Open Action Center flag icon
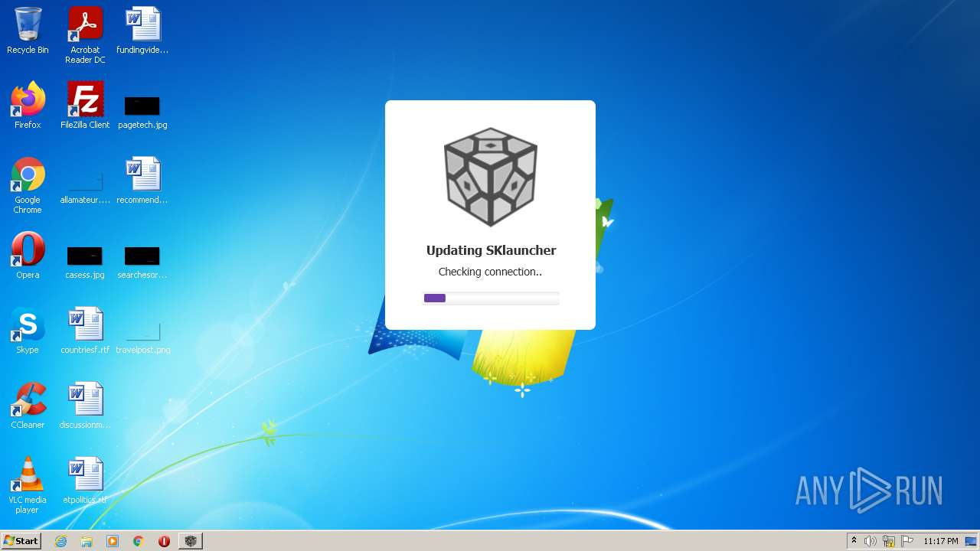980x551 pixels. [x=907, y=541]
